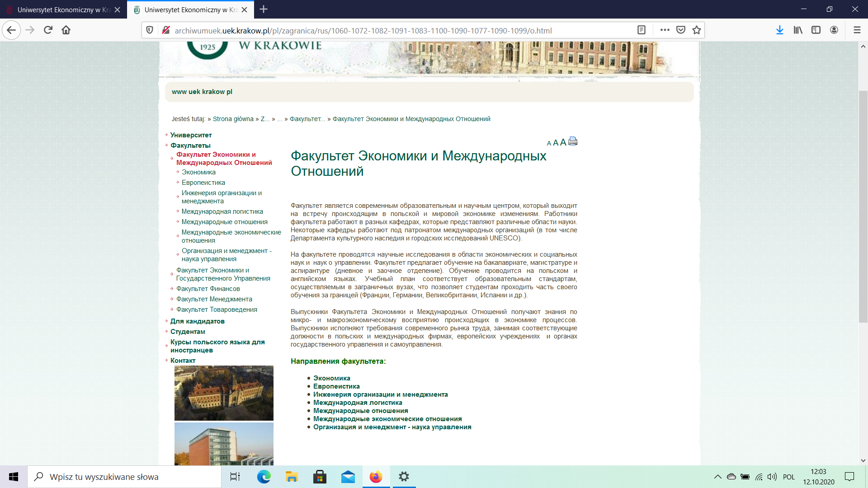Bookmark this page with star icon

[x=696, y=30]
